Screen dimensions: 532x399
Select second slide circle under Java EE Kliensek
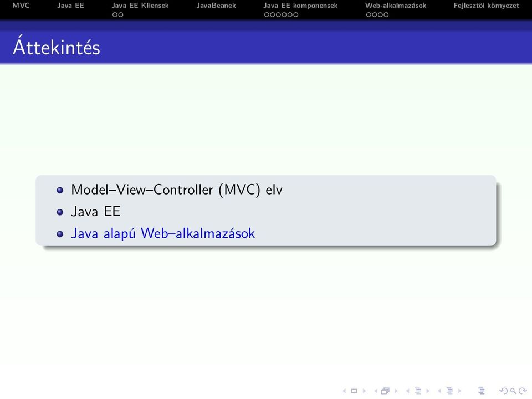coord(121,14)
